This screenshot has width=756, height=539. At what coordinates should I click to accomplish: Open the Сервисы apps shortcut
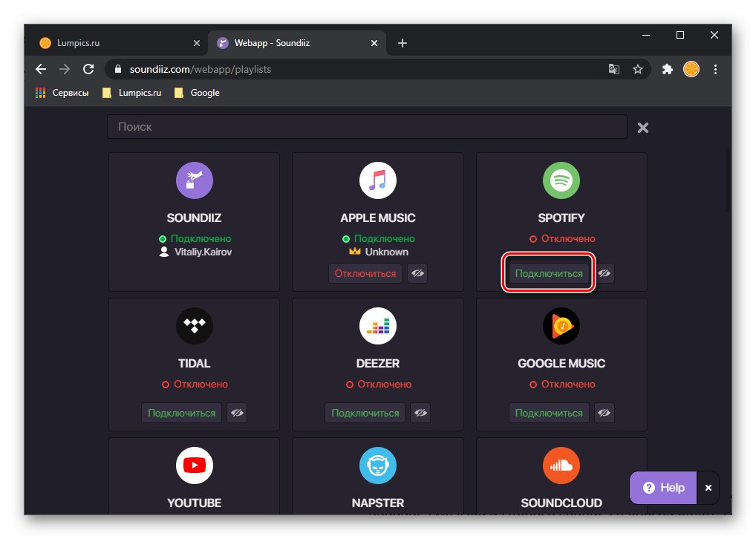[x=62, y=93]
